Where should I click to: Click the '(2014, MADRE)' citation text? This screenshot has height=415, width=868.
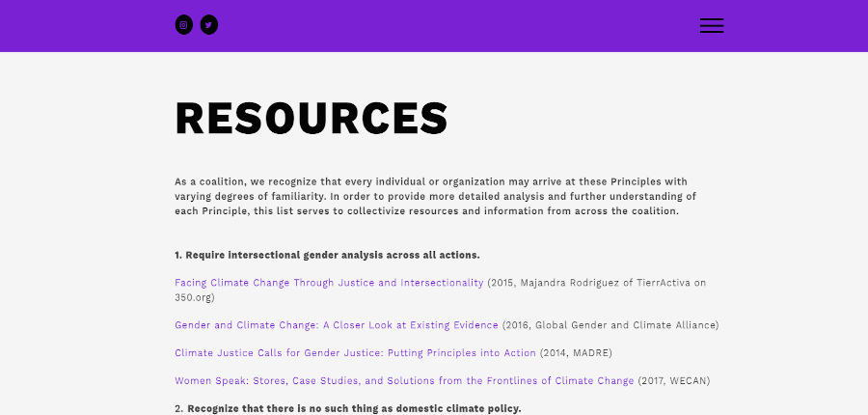click(x=576, y=353)
